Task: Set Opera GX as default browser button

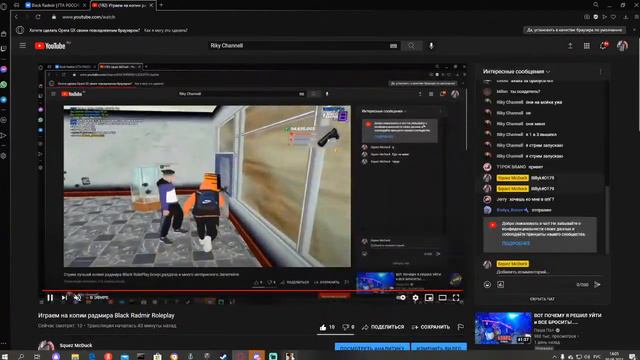Action: click(574, 30)
